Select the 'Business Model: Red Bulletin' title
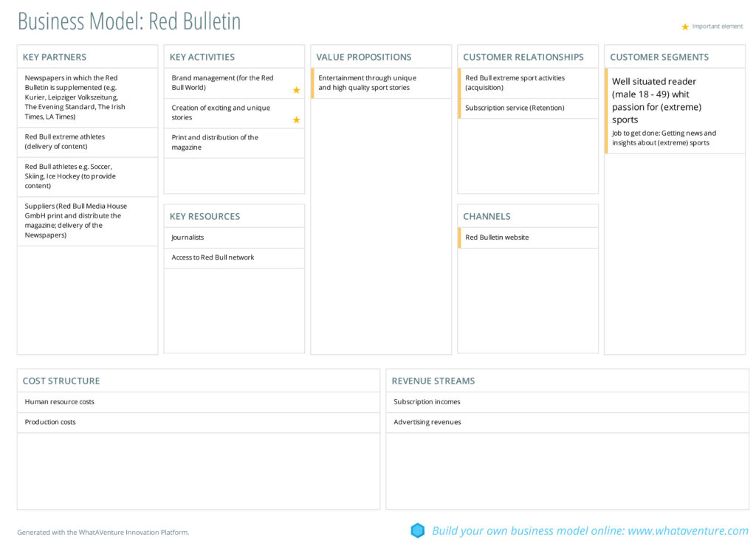 (x=129, y=21)
